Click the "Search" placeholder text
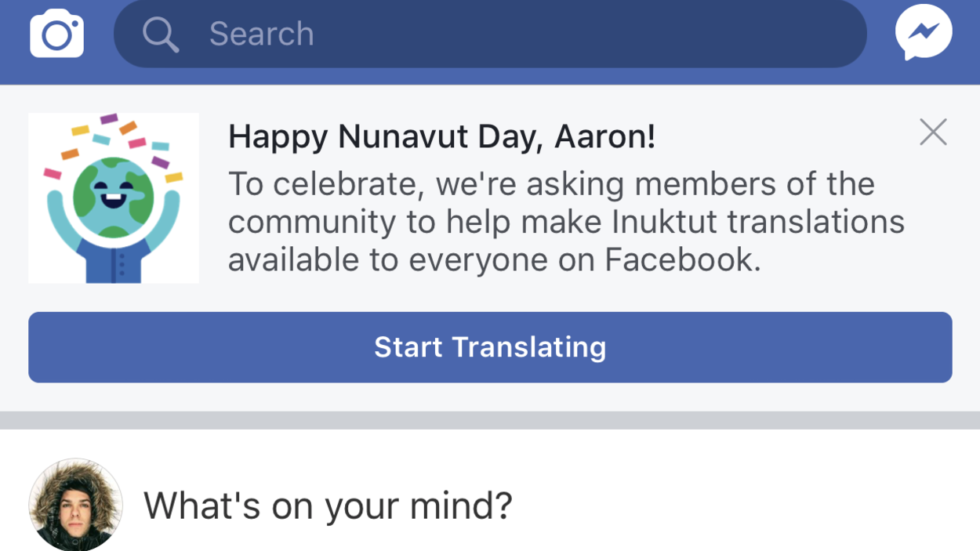980x551 pixels. point(261,34)
